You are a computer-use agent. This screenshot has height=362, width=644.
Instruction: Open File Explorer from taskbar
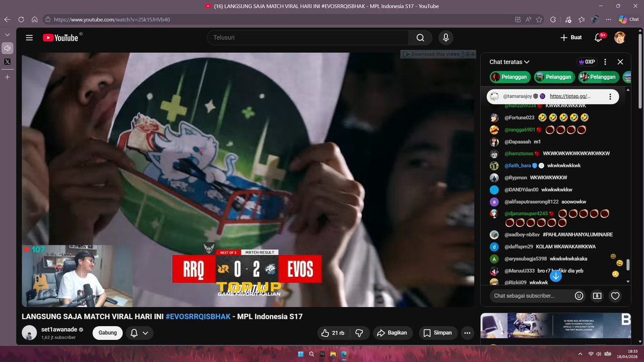click(x=333, y=354)
